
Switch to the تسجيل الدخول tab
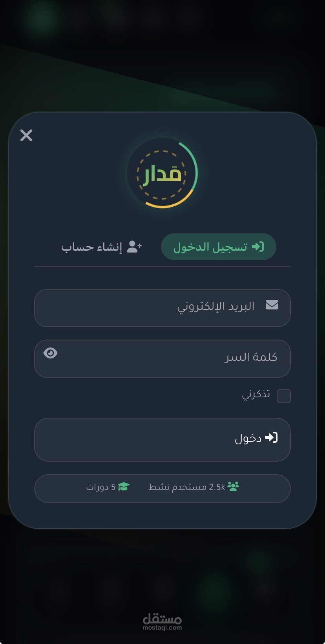[219, 247]
